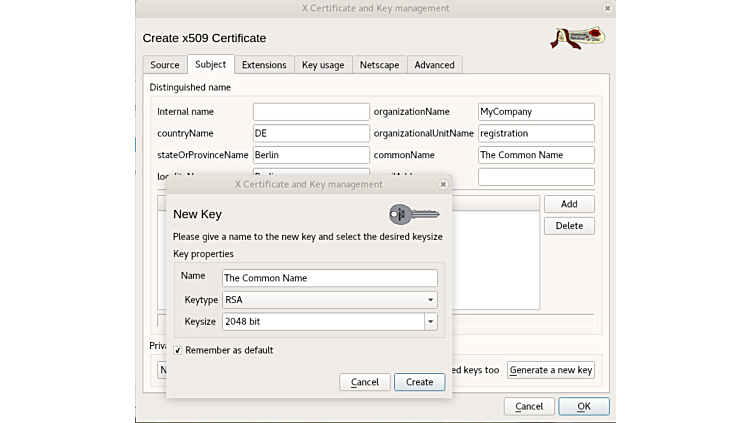The image size is (752, 423).
Task: Click the key Name input field
Action: click(329, 278)
